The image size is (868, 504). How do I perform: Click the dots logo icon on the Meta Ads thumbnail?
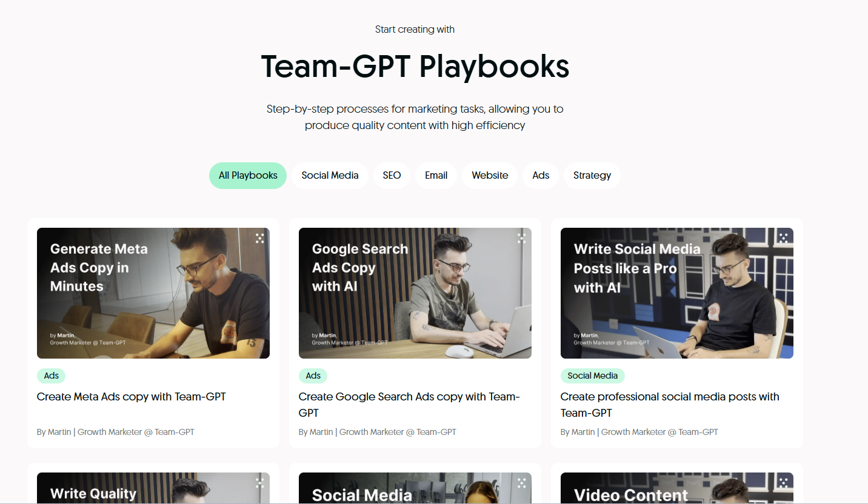coord(260,238)
